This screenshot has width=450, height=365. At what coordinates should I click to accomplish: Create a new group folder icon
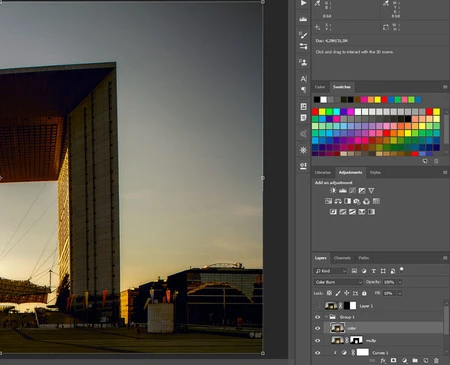(x=415, y=360)
